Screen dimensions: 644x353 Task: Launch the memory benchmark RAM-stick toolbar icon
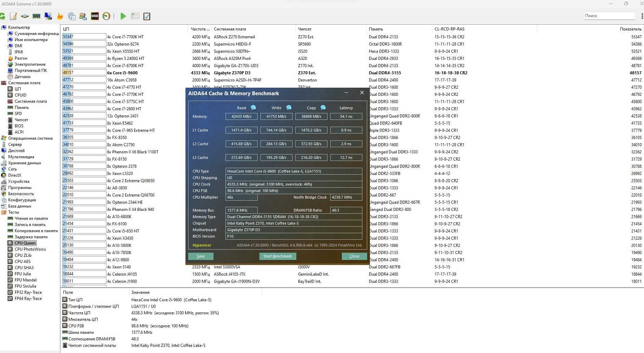[36, 16]
